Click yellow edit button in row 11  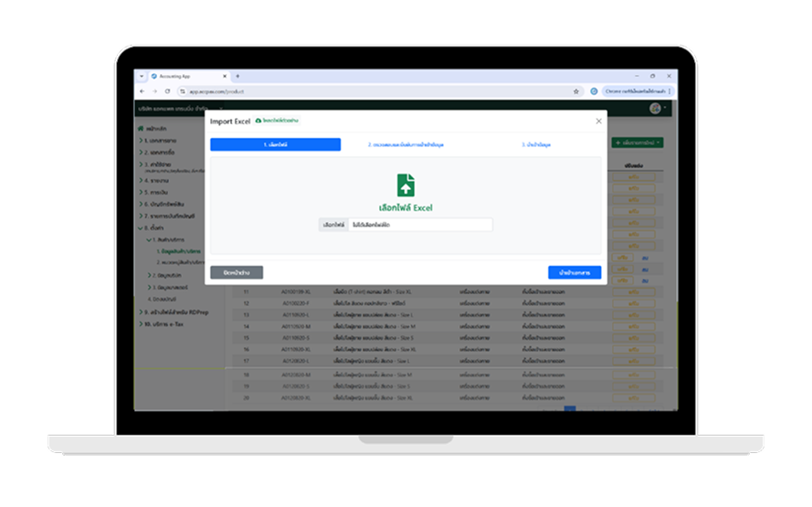(634, 291)
